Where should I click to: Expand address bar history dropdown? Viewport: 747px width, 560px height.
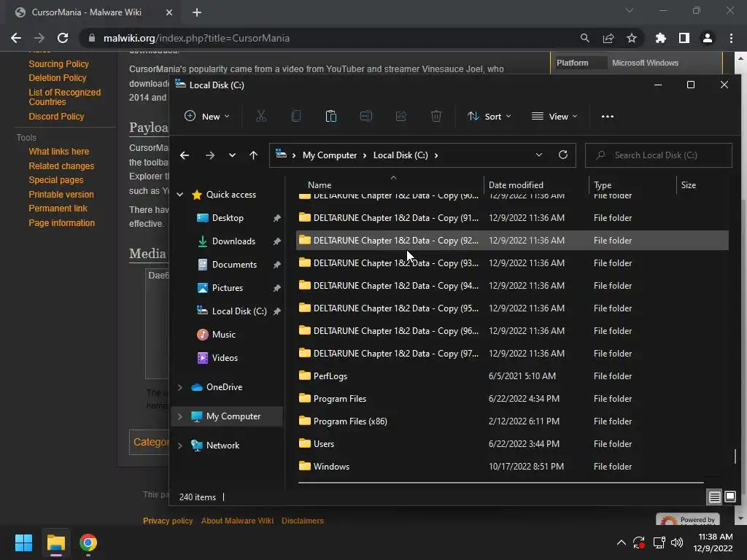(539, 155)
